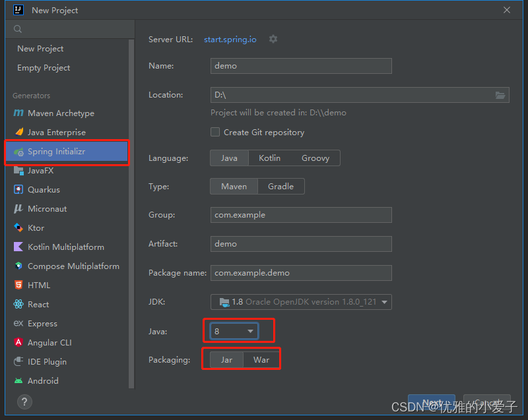Click the sidebar search field
This screenshot has width=528, height=420.
(x=70, y=29)
